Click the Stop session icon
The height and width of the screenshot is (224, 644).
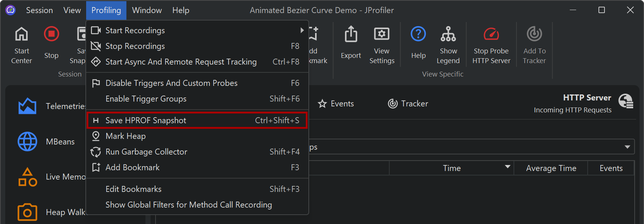tap(51, 34)
